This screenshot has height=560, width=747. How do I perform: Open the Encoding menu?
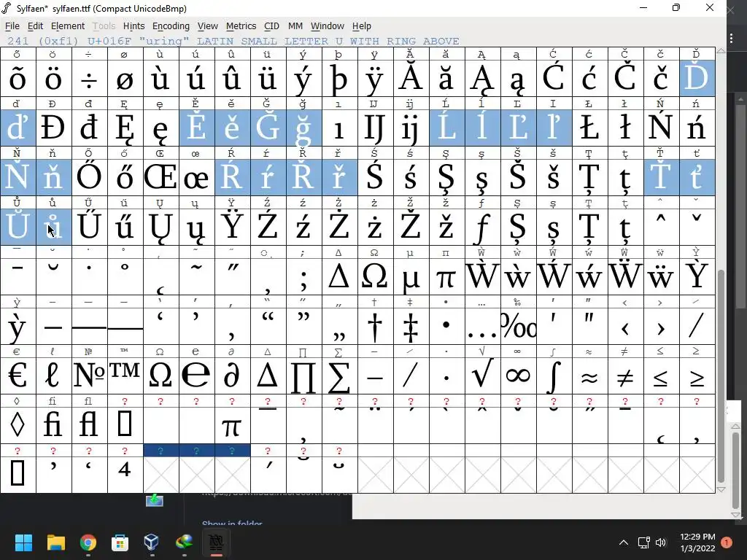coord(171,26)
